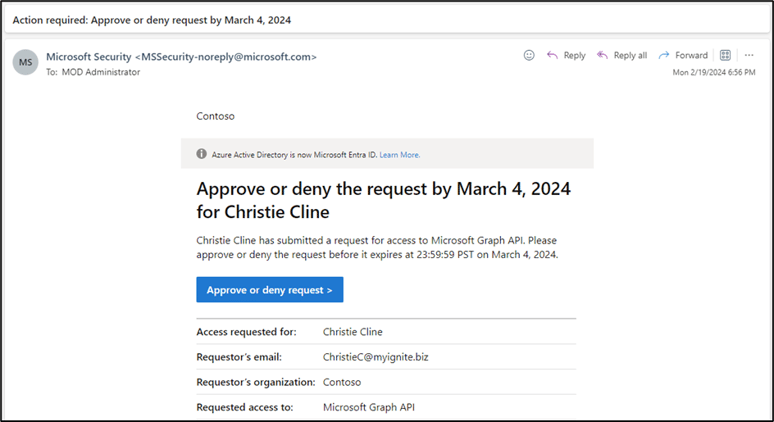
Task: Click the Requestor's email label
Action: (239, 357)
